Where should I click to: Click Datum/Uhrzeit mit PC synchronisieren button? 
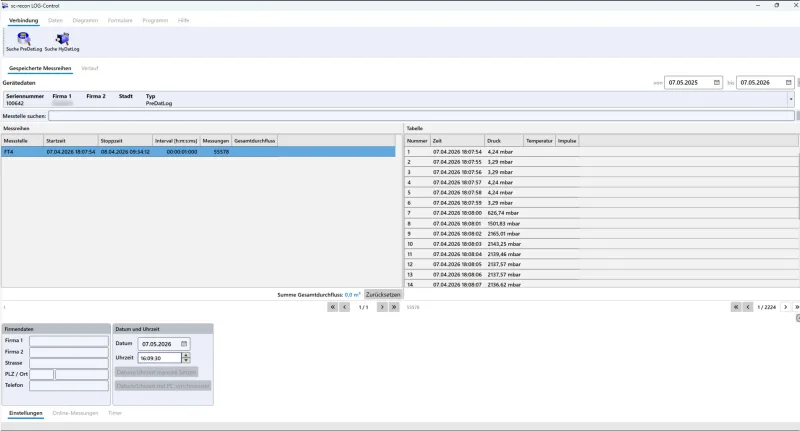163,386
